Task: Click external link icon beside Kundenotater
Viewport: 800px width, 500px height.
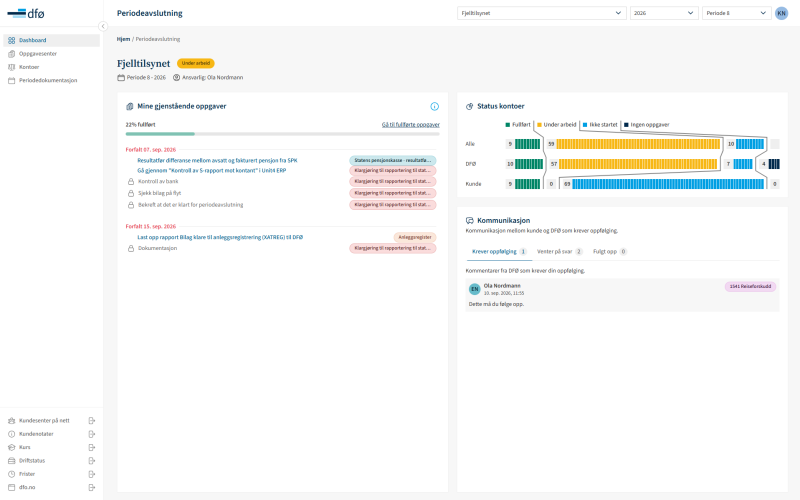Action: (x=92, y=434)
